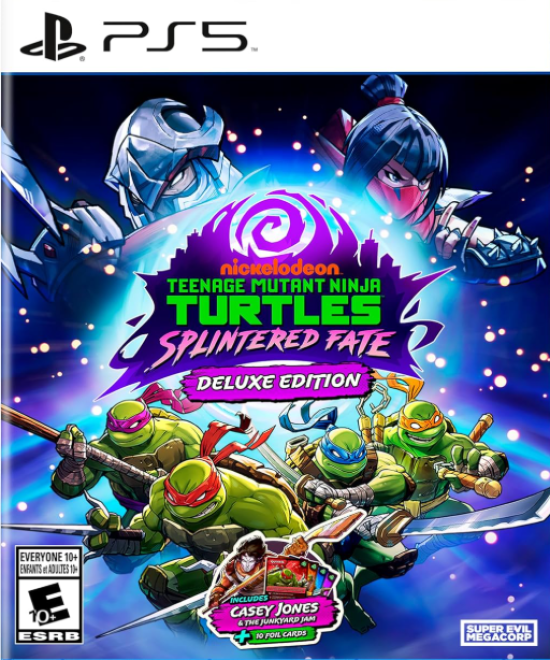
Task: Click the Teenage Mutant Ninja heading text
Action: tap(274, 286)
